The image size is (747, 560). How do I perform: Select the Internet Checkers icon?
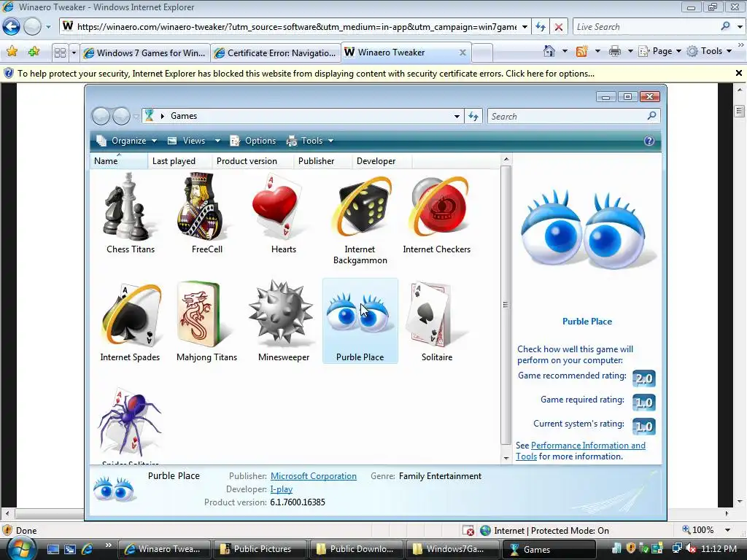[x=440, y=206]
